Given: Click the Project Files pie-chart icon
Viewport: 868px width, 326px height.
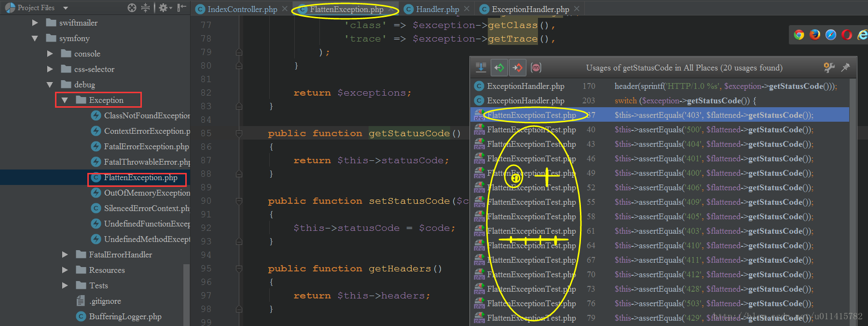Looking at the screenshot, I should [x=10, y=8].
